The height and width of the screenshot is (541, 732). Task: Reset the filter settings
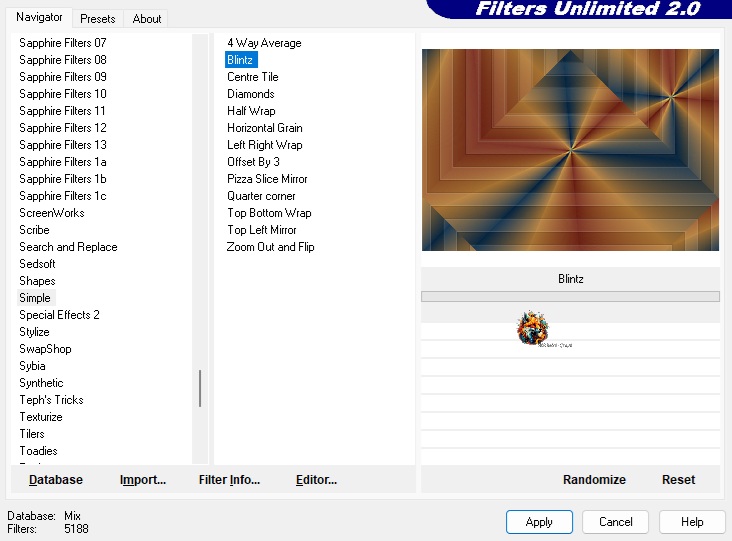coord(678,479)
